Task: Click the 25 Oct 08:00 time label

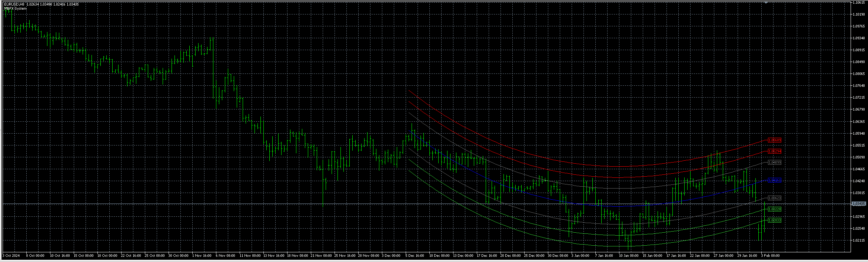Action: [x=155, y=256]
